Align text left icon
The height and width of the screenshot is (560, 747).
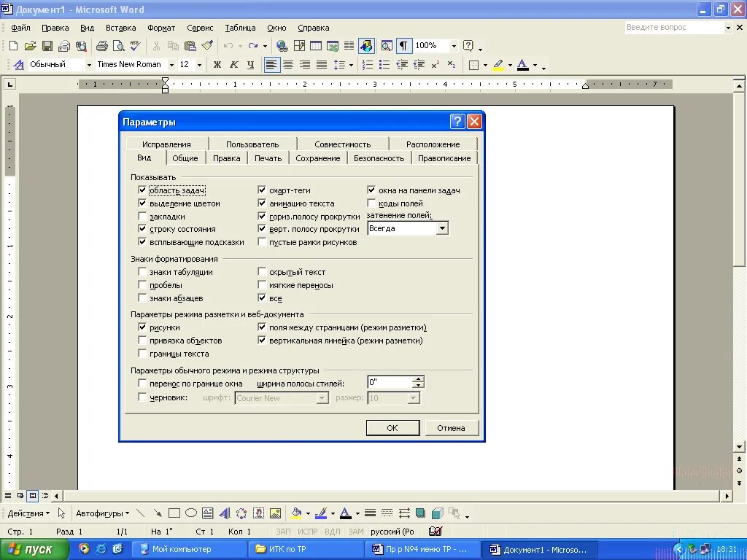[271, 65]
